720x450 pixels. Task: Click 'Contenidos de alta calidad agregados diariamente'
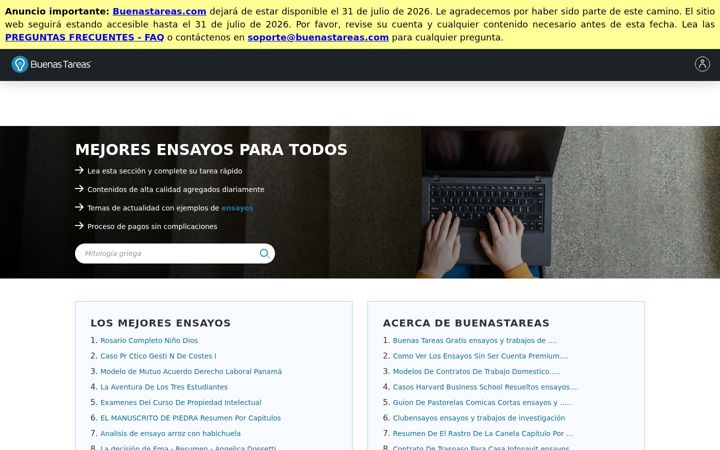coord(176,189)
